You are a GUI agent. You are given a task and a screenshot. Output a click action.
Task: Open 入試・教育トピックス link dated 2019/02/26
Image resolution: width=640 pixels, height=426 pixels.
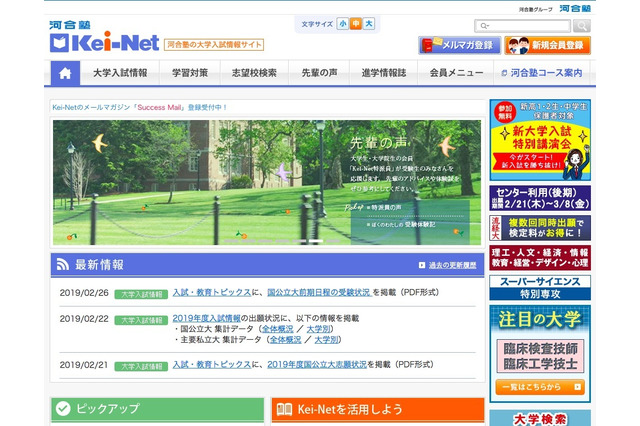tap(212, 292)
